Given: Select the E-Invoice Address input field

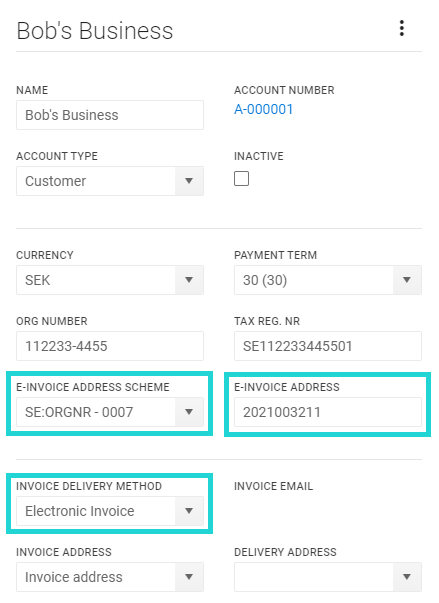Looking at the screenshot, I should point(328,412).
